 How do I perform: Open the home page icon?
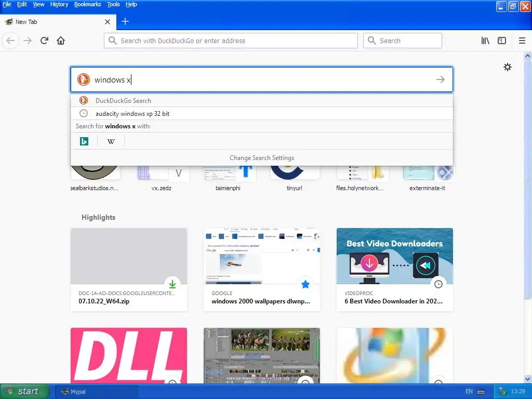[x=61, y=41]
